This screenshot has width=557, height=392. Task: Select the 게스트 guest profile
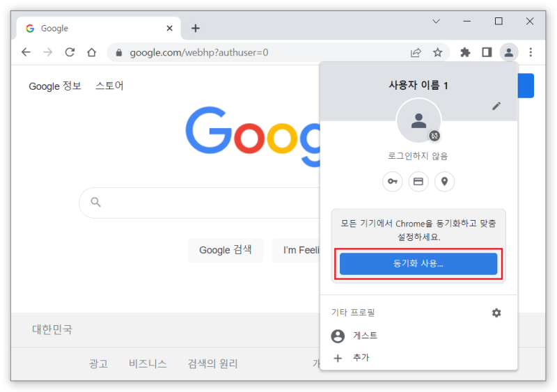(x=418, y=336)
